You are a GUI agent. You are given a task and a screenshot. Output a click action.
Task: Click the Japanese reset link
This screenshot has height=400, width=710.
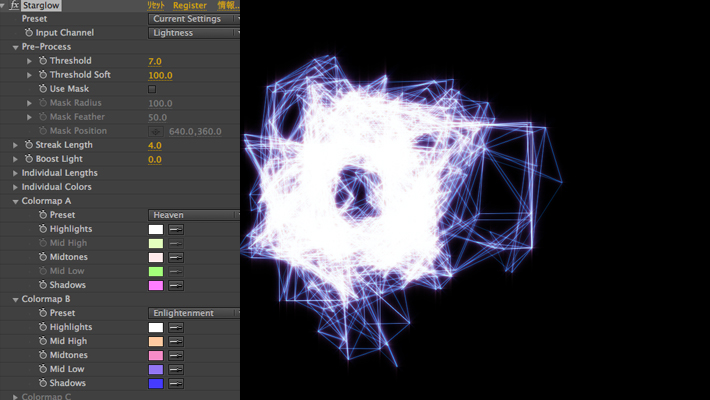tap(155, 5)
